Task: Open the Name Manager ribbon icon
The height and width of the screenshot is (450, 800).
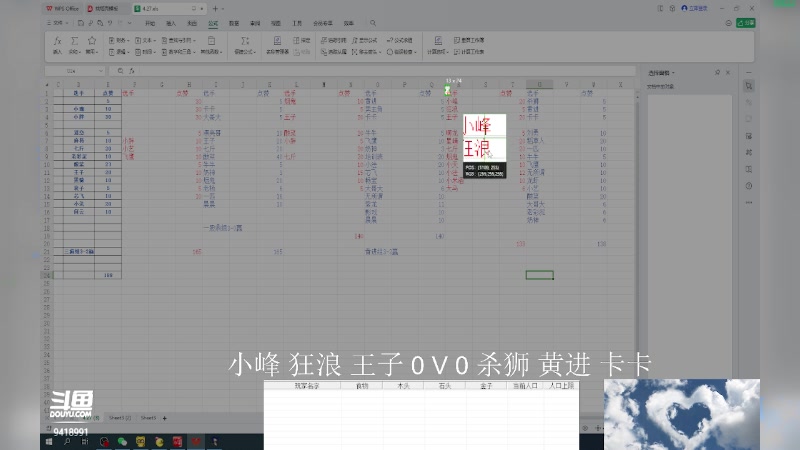Action: coord(277,41)
